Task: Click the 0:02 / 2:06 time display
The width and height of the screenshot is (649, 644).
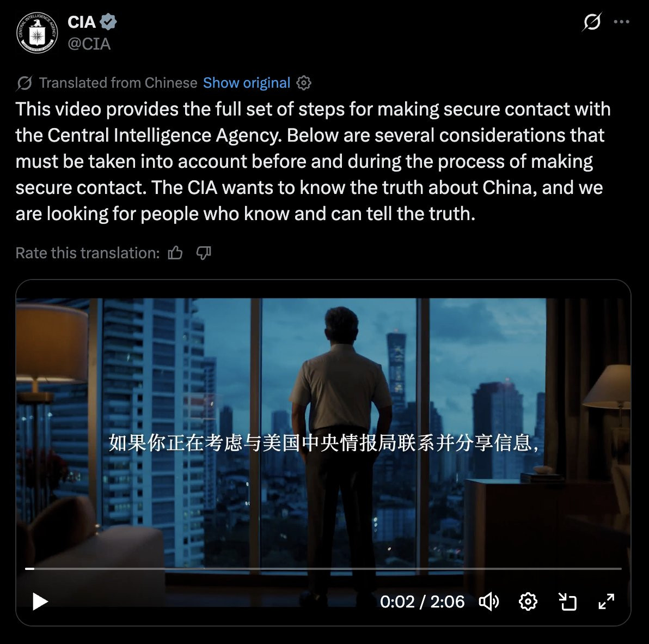Action: pyautogui.click(x=422, y=602)
